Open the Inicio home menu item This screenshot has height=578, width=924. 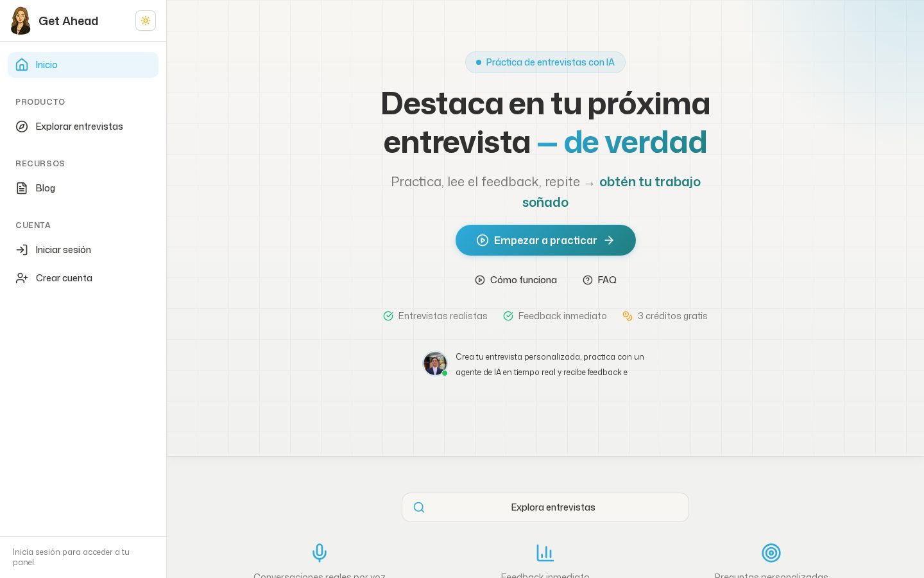(x=83, y=65)
